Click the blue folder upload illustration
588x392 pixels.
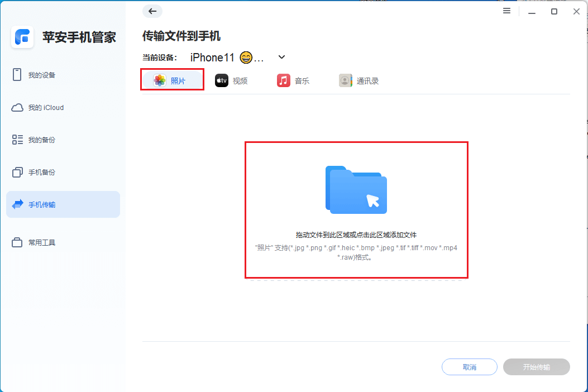click(356, 190)
